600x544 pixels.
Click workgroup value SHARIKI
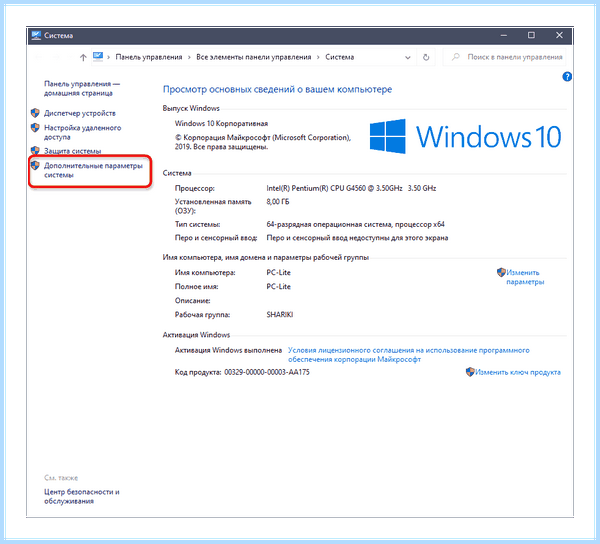click(280, 315)
